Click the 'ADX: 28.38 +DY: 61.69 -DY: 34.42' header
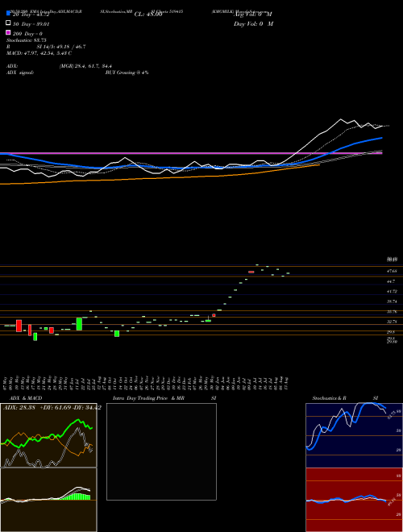Viewport: 403px width, 532px height. [52, 408]
